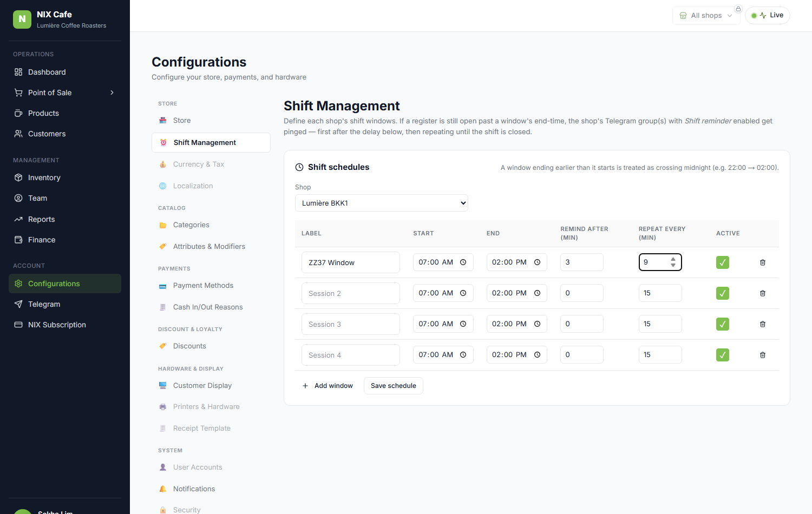Click Session 4 repeat every field
This screenshot has width=812, height=514.
(660, 354)
